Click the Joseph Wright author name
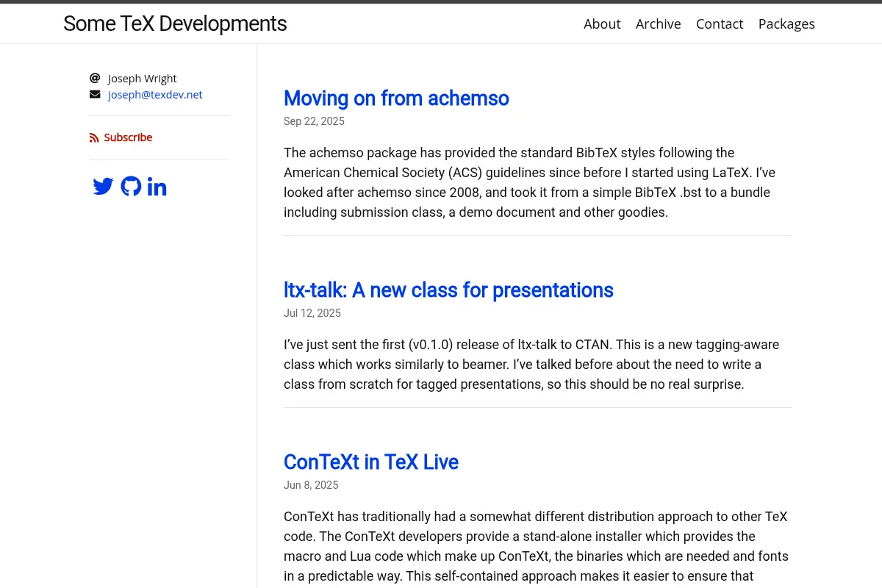The image size is (882, 588). coord(142,78)
